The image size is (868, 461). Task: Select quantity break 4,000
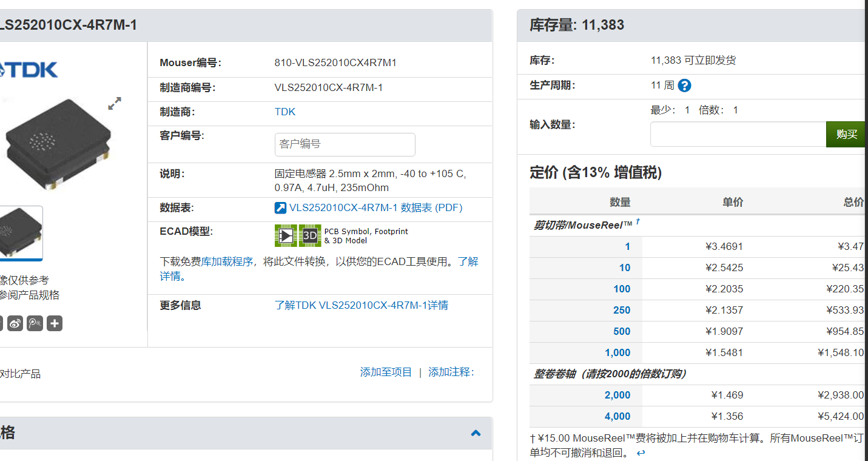pyautogui.click(x=617, y=416)
